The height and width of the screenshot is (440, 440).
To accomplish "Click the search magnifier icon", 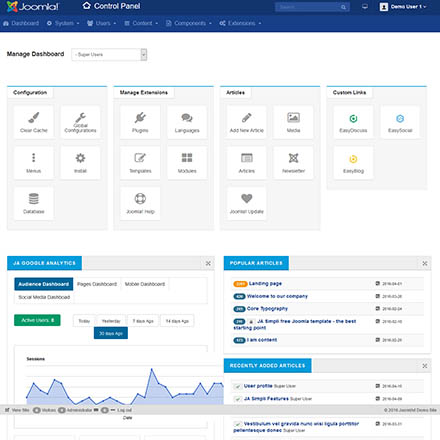I will coord(343,7).
